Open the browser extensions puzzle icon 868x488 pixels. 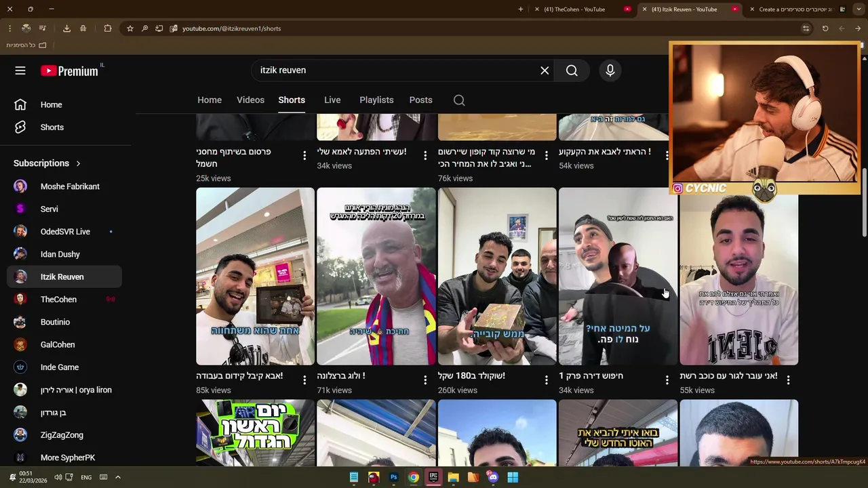pyautogui.click(x=108, y=28)
